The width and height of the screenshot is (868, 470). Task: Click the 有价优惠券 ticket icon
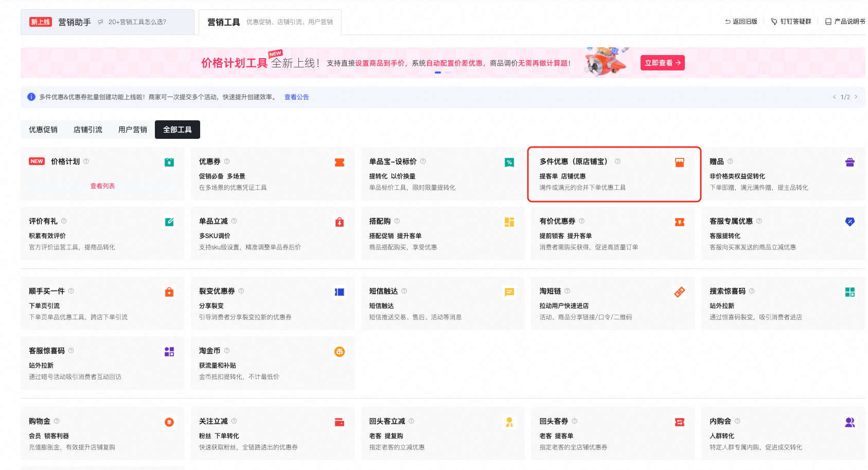tap(680, 222)
